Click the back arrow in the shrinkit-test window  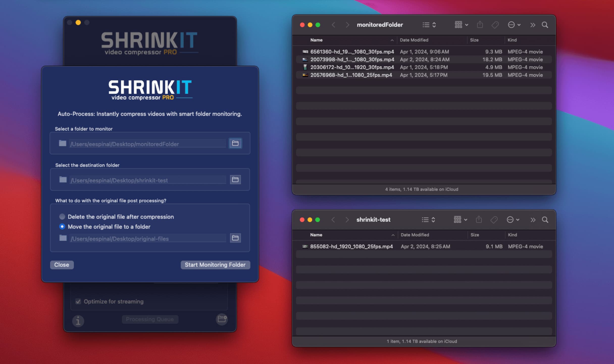click(334, 220)
